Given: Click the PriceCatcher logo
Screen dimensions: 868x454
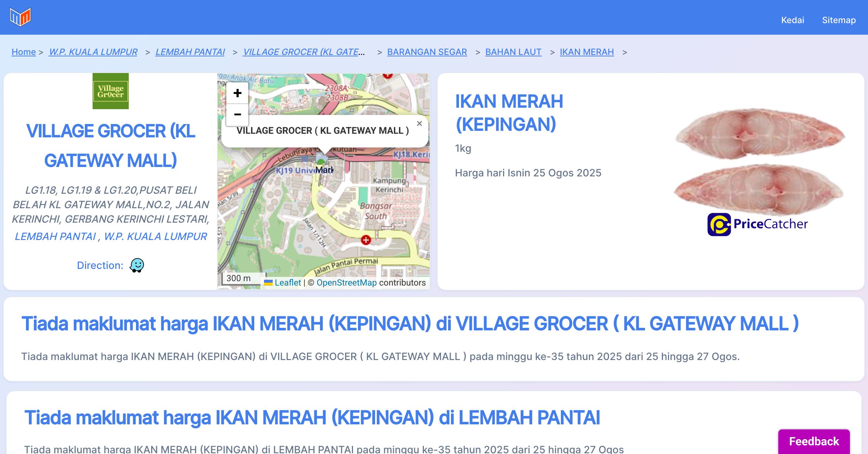Looking at the screenshot, I should click(x=757, y=224).
